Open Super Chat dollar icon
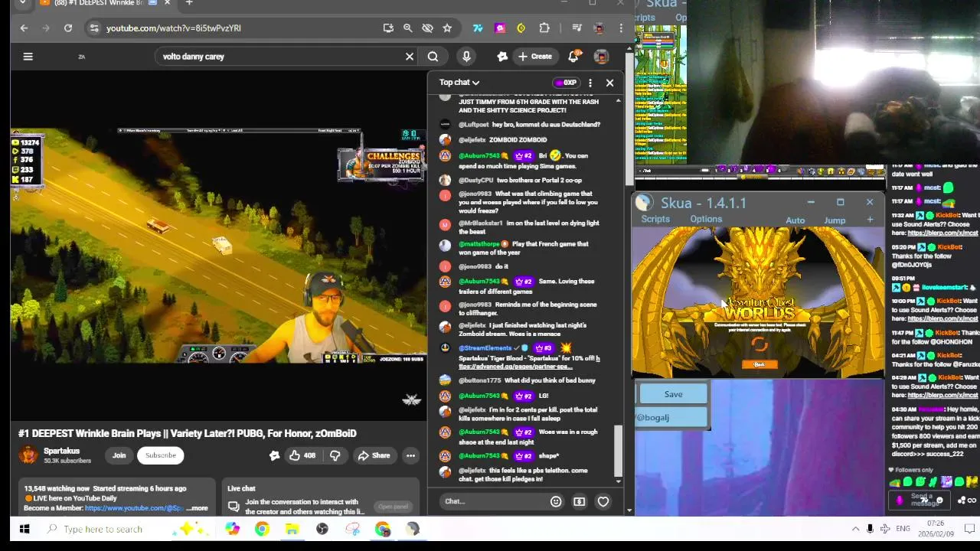This screenshot has width=980, height=551. [x=580, y=501]
